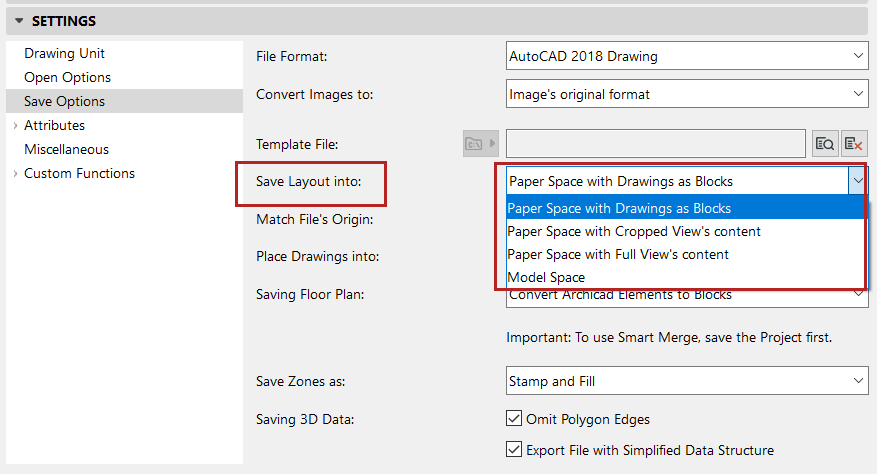The image size is (877, 474).
Task: Open the Drawing Unit settings page
Action: [x=64, y=53]
